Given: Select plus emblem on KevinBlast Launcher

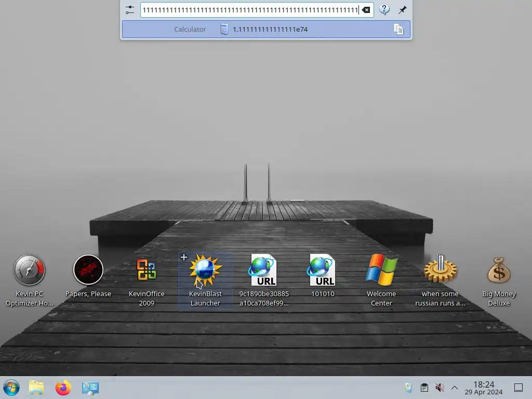Looking at the screenshot, I should [x=183, y=257].
